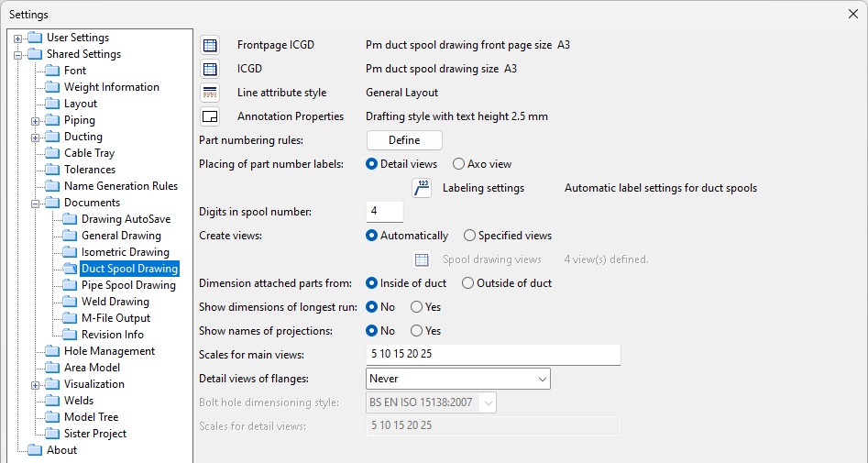This screenshot has height=463, width=868.
Task: Select Pipe Spool Drawing in the tree
Action: coord(128,285)
